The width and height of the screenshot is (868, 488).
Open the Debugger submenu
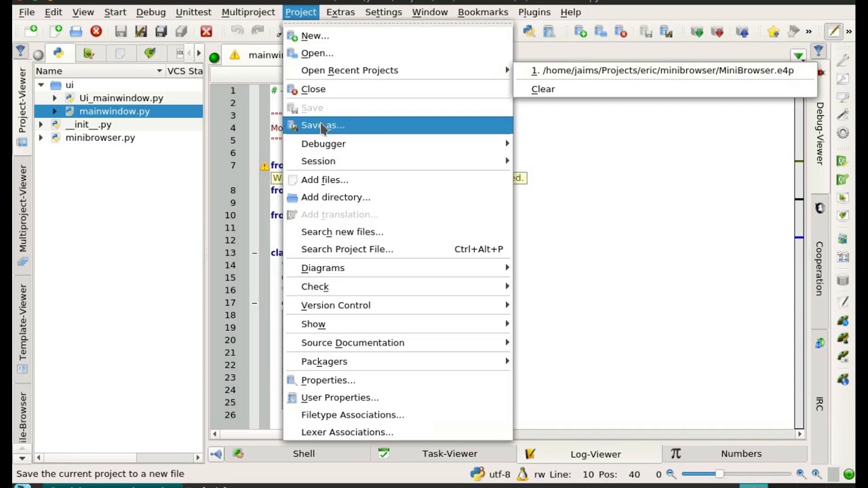398,144
